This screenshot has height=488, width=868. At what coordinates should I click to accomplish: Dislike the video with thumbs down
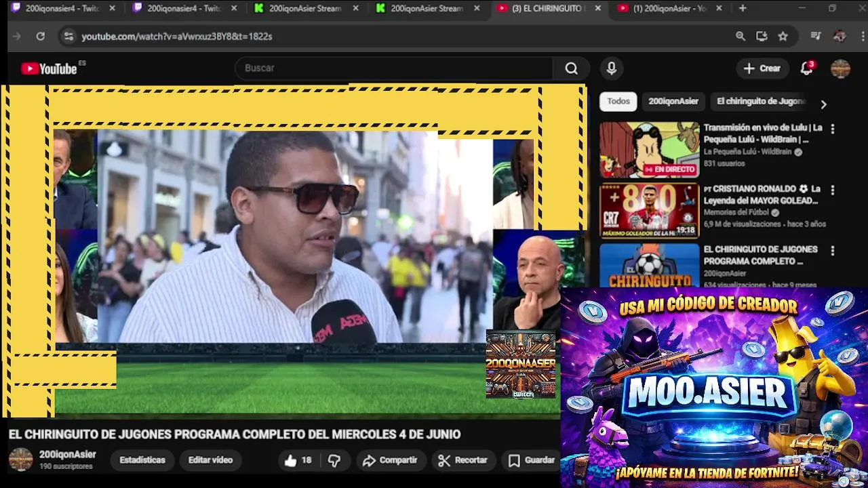click(334, 460)
